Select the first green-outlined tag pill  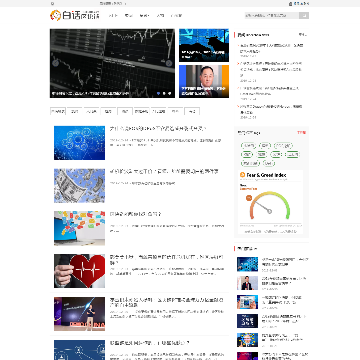click(x=248, y=146)
